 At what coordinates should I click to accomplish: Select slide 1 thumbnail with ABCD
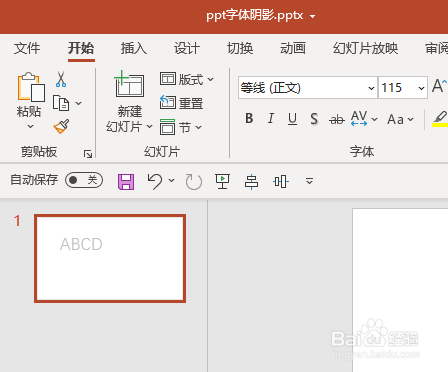(110, 258)
